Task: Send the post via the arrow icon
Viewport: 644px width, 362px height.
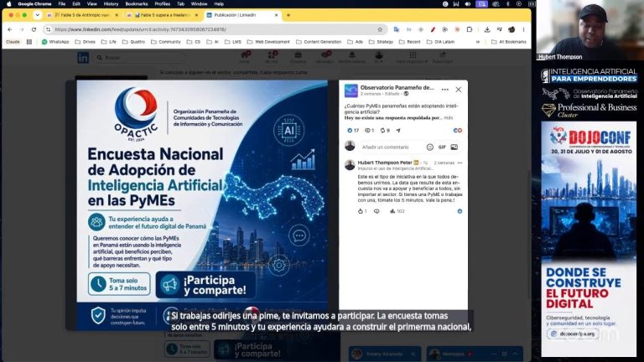Action: [x=398, y=131]
